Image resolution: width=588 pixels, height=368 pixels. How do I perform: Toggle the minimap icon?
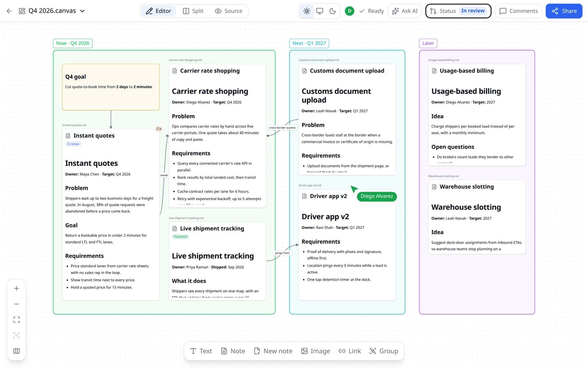tap(17, 351)
